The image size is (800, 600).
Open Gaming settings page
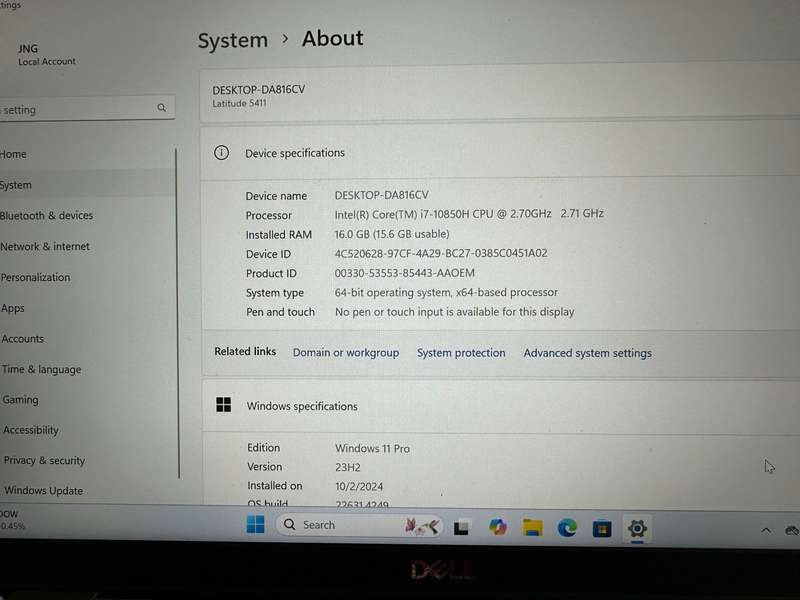click(20, 399)
